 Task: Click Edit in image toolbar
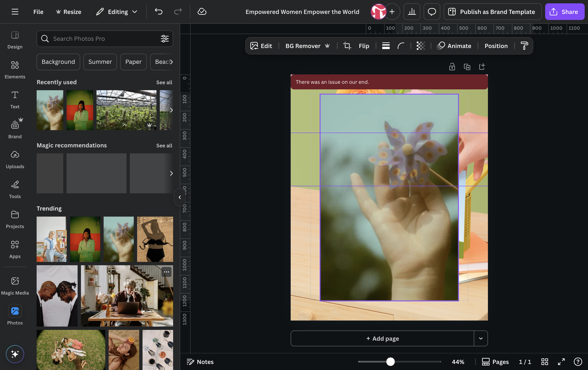261,46
